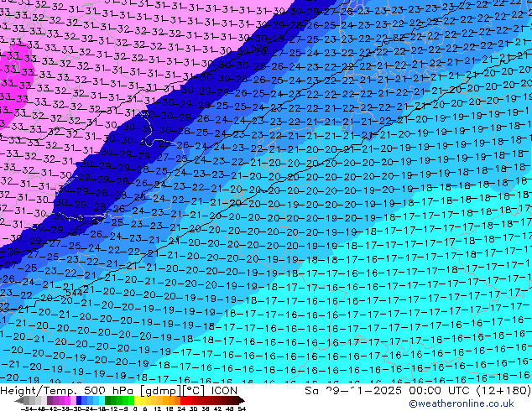This screenshot has height=411, width=532.
Task: Click the 528 height contour label
Action: [x=259, y=48]
